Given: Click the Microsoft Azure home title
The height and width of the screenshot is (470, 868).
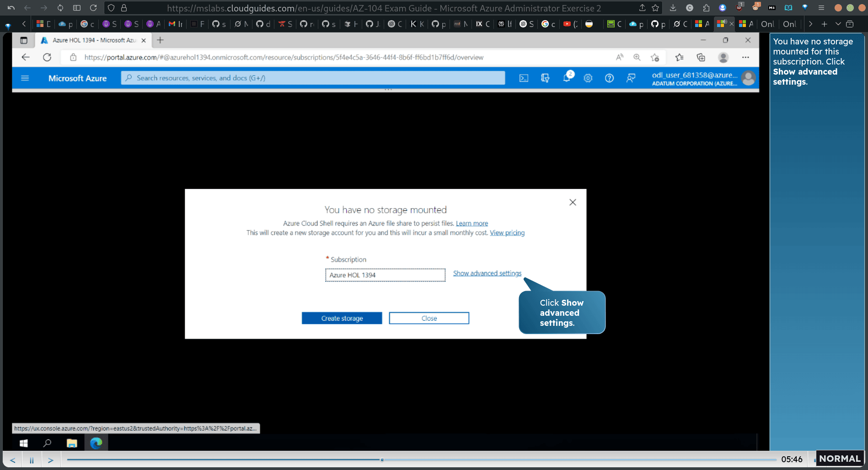Looking at the screenshot, I should (77, 78).
